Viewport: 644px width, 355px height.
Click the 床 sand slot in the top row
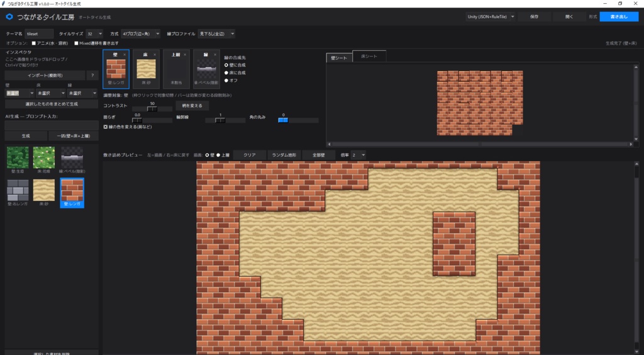click(146, 69)
